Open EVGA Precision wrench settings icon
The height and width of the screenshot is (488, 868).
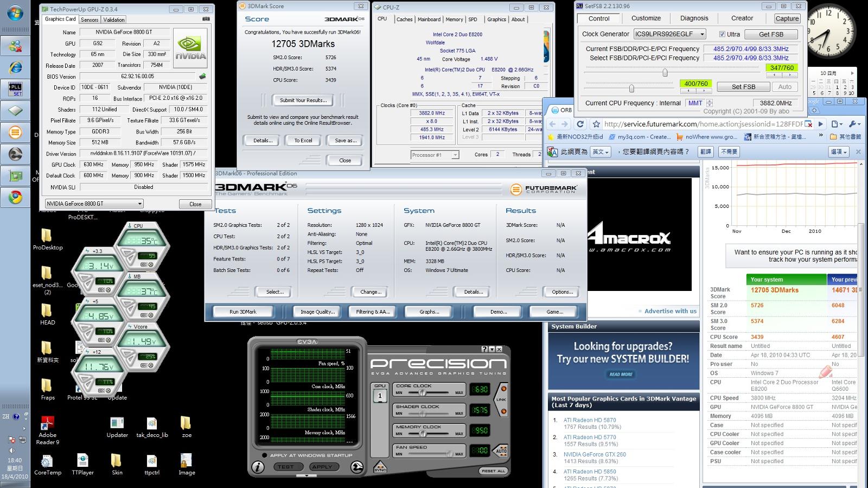click(x=357, y=467)
